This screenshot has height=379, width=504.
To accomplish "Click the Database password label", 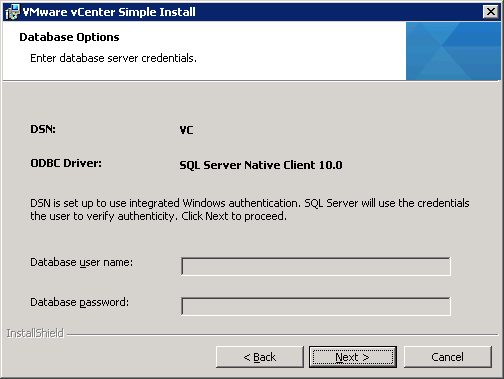I will [x=79, y=303].
